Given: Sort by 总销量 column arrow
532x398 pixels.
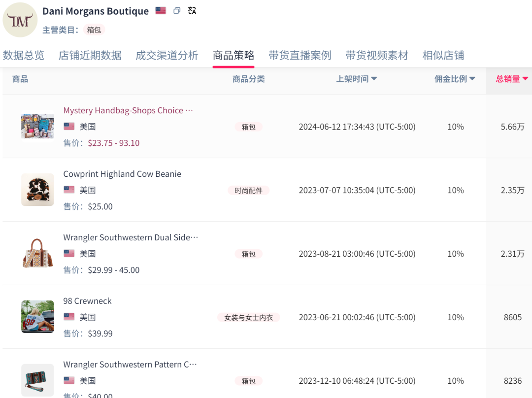Looking at the screenshot, I should [x=525, y=79].
